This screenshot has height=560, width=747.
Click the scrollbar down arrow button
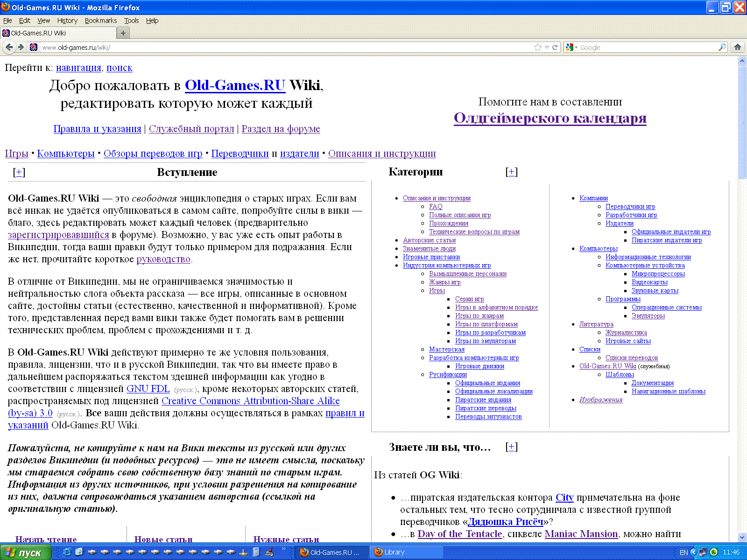[742, 537]
